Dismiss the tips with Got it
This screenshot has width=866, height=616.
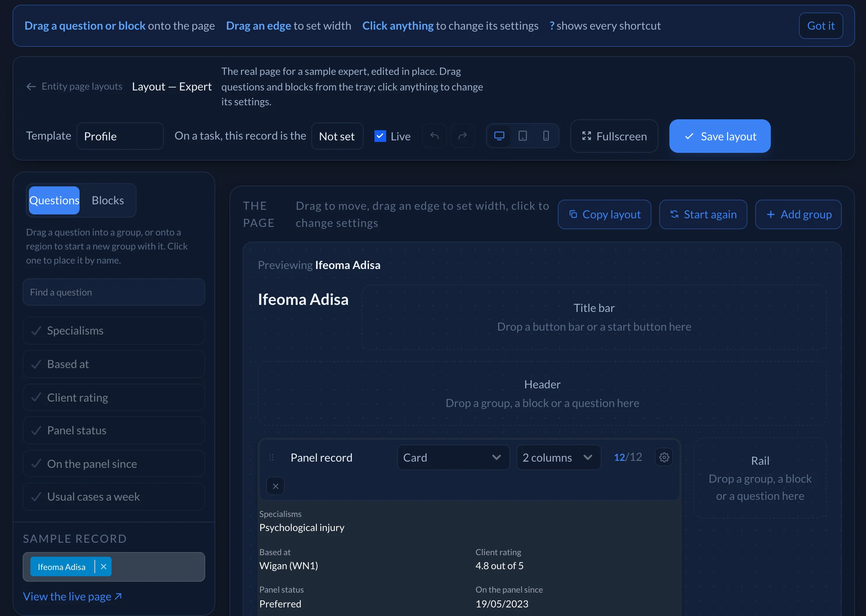(821, 26)
